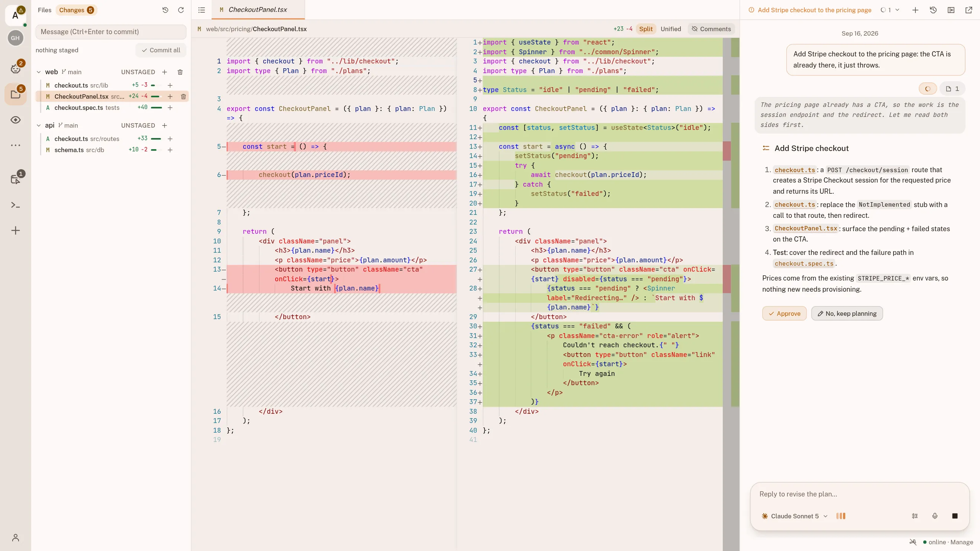Image resolution: width=980 pixels, height=551 pixels.
Task: Focus the Reply to revise the plan field
Action: (859, 494)
